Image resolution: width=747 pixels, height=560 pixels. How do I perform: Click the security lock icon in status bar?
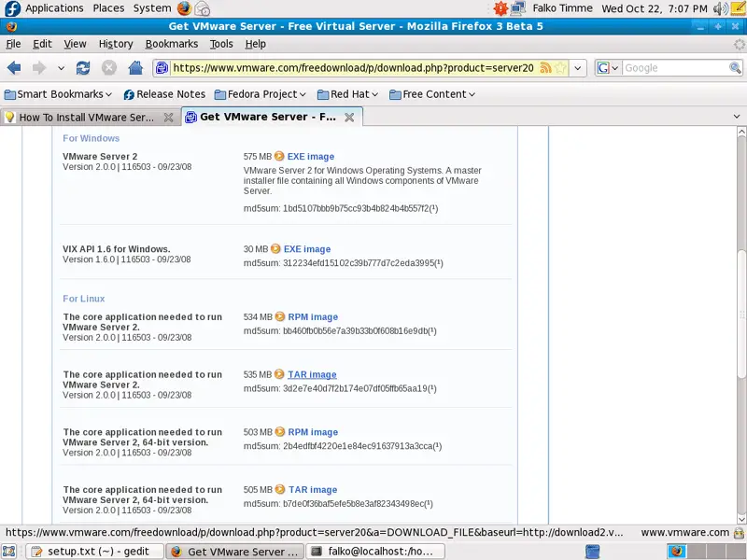tap(739, 532)
